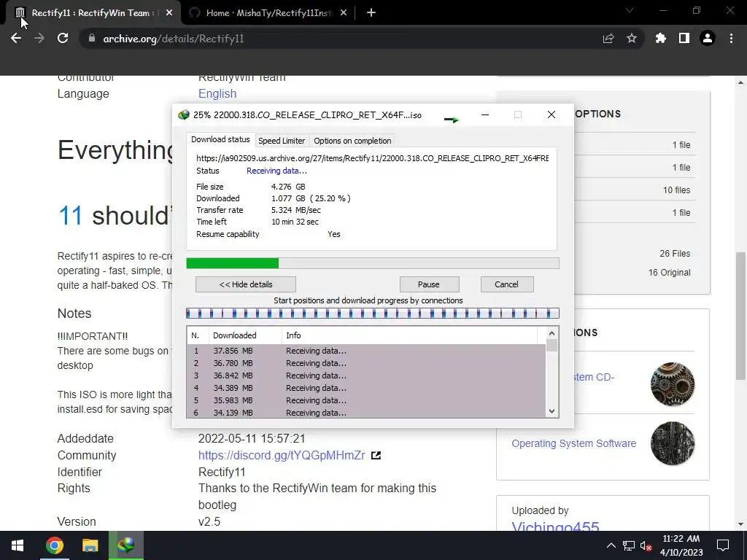Image resolution: width=747 pixels, height=560 pixels.
Task: Open the Chrome tab search chevron
Action: point(630,10)
